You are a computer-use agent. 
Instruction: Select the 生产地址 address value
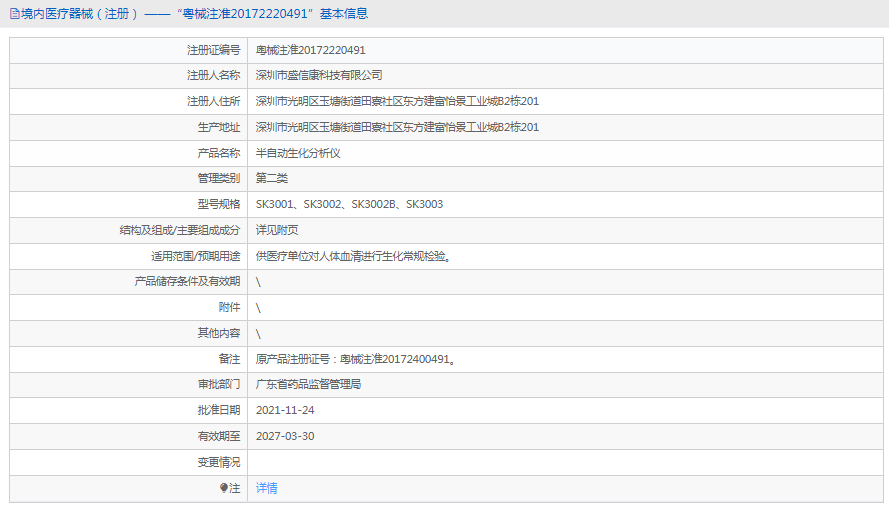click(397, 127)
